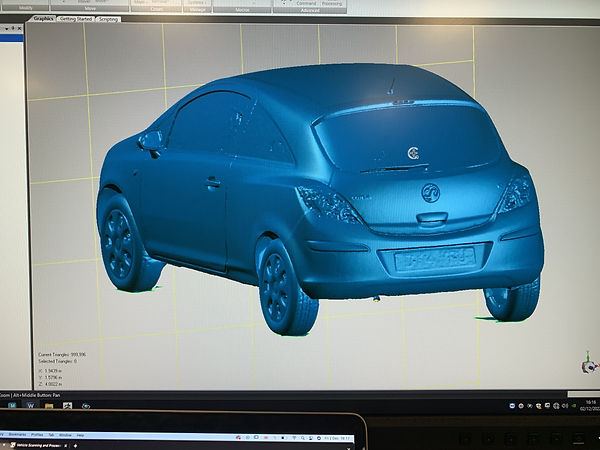Click the laptop menu bar Wi-Fi icon
This screenshot has height=450, width=600.
[x=294, y=438]
